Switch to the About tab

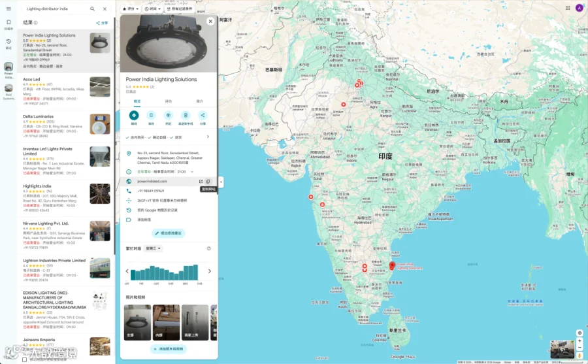(200, 101)
